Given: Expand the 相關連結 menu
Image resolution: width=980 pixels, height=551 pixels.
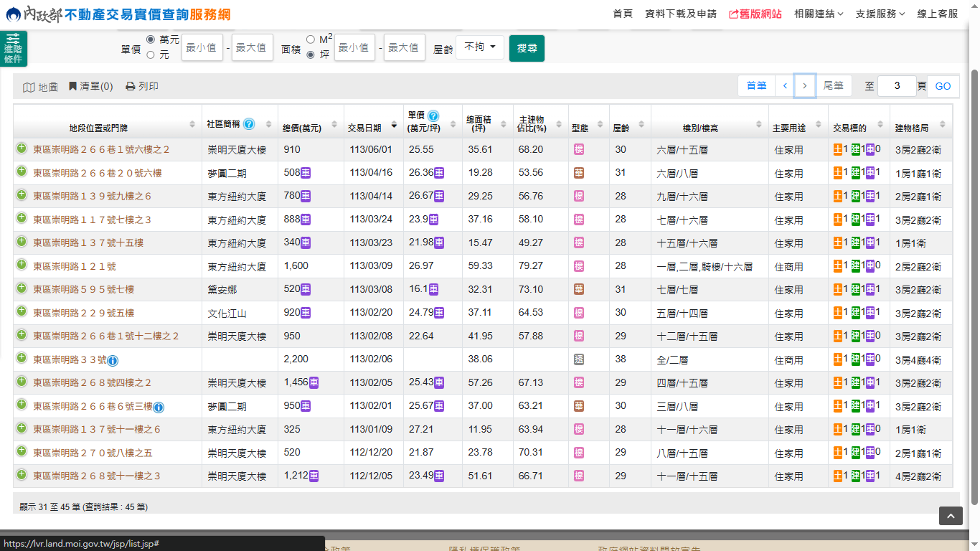Looking at the screenshot, I should pos(819,14).
